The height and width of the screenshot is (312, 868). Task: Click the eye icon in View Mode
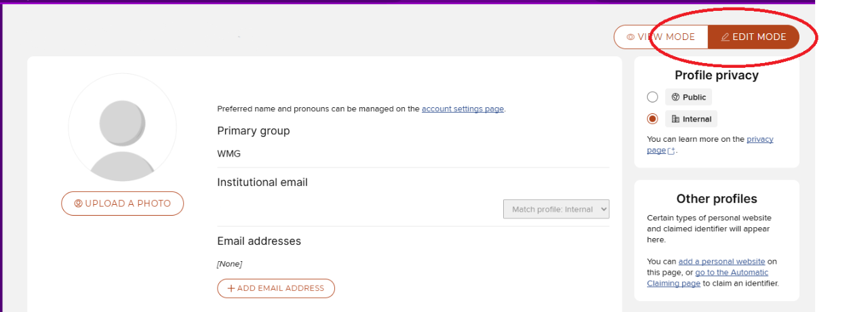tap(631, 37)
